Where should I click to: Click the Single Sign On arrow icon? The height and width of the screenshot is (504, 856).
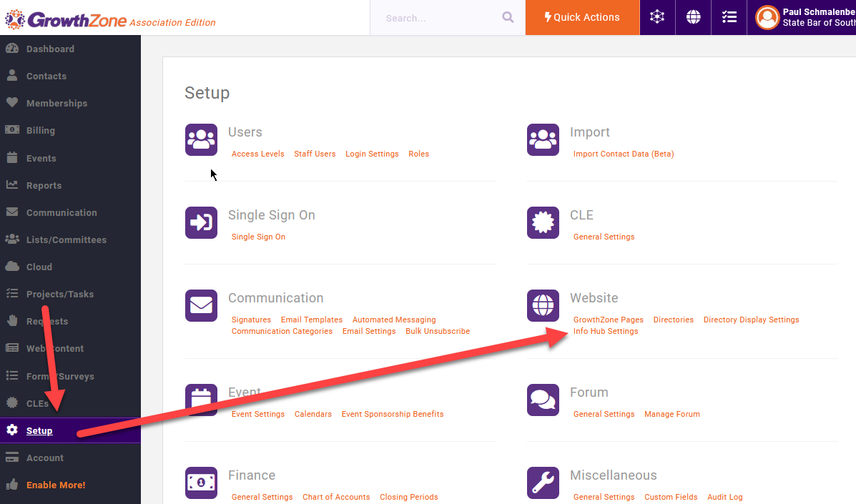(201, 222)
